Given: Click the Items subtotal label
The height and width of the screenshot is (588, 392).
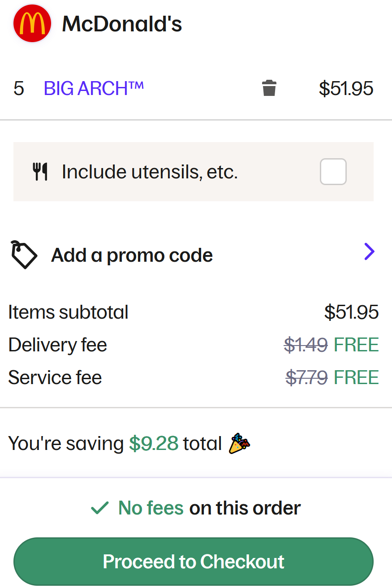Looking at the screenshot, I should pyautogui.click(x=68, y=312).
